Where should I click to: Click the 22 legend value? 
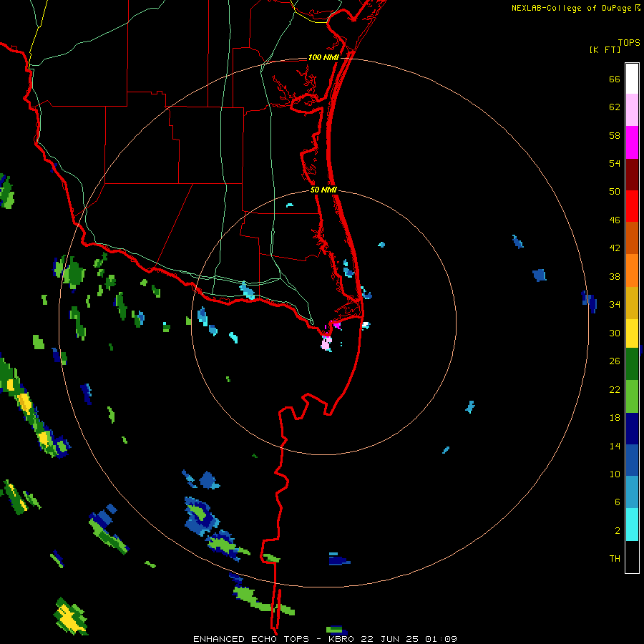click(615, 389)
